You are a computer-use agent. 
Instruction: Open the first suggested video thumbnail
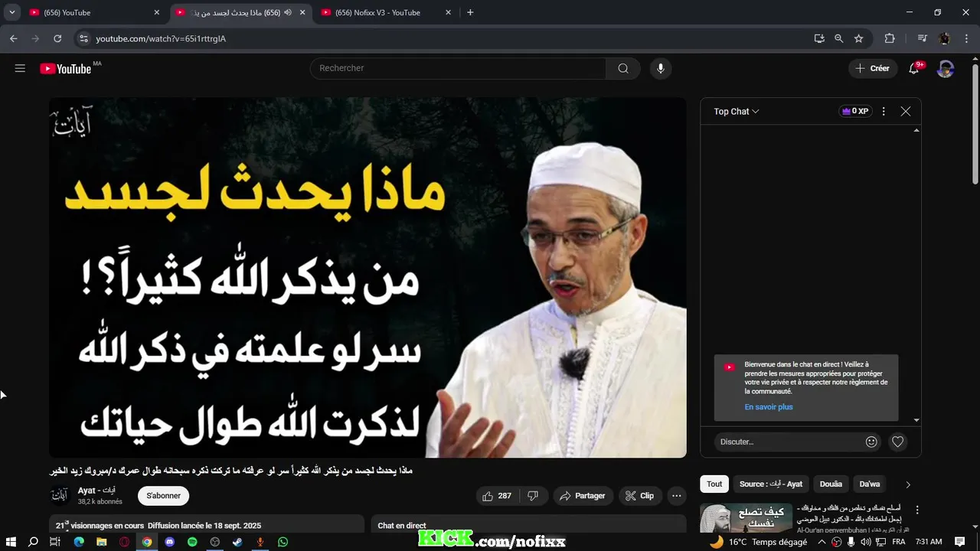(x=746, y=519)
